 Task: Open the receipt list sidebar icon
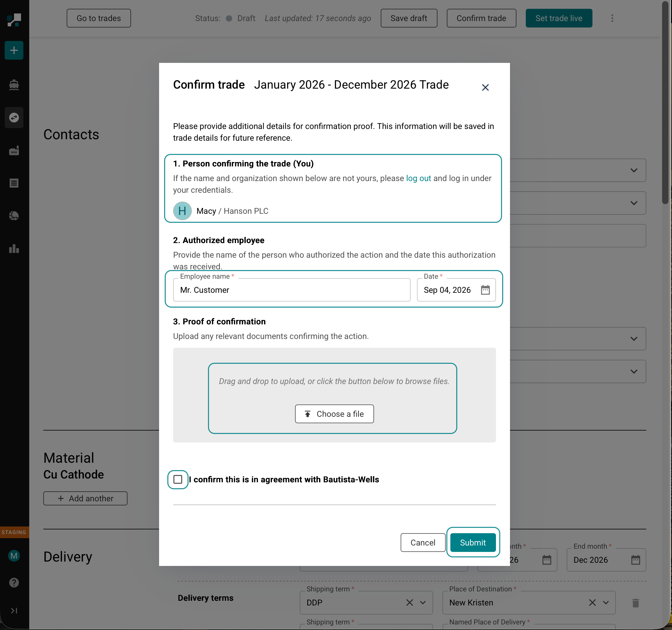coord(14,183)
